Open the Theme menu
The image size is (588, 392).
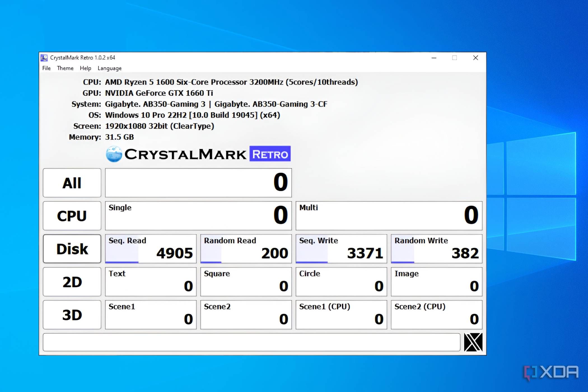tap(65, 68)
